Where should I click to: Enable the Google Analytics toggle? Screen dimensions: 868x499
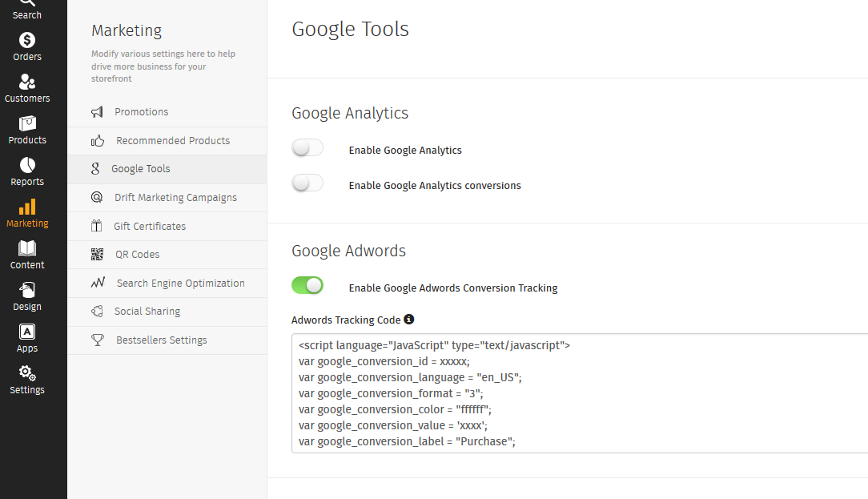click(x=307, y=148)
